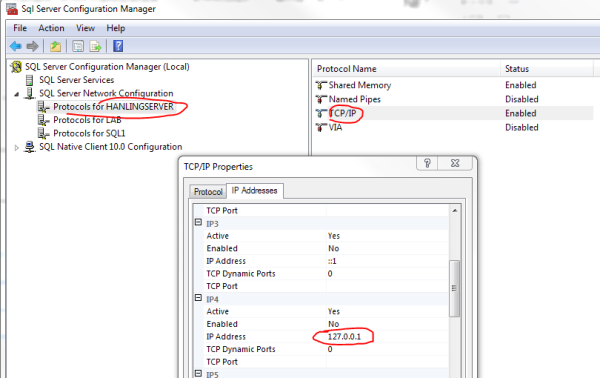600x378 pixels.
Task: Click the Back arrow toolbar icon
Action: (16, 46)
